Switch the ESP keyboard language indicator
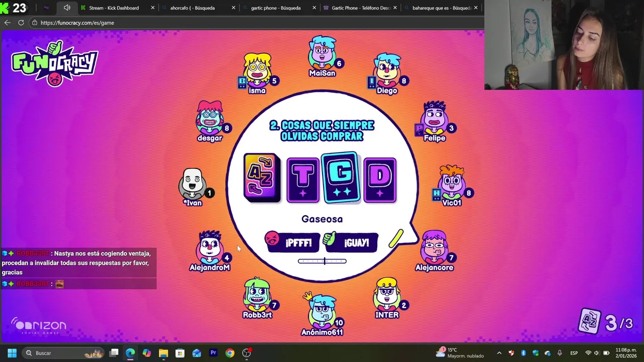Screen dimensions: 644x362 pos(574,353)
